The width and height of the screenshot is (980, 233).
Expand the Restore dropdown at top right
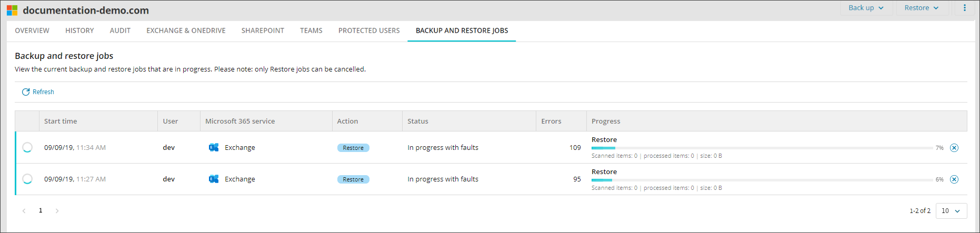pos(921,8)
